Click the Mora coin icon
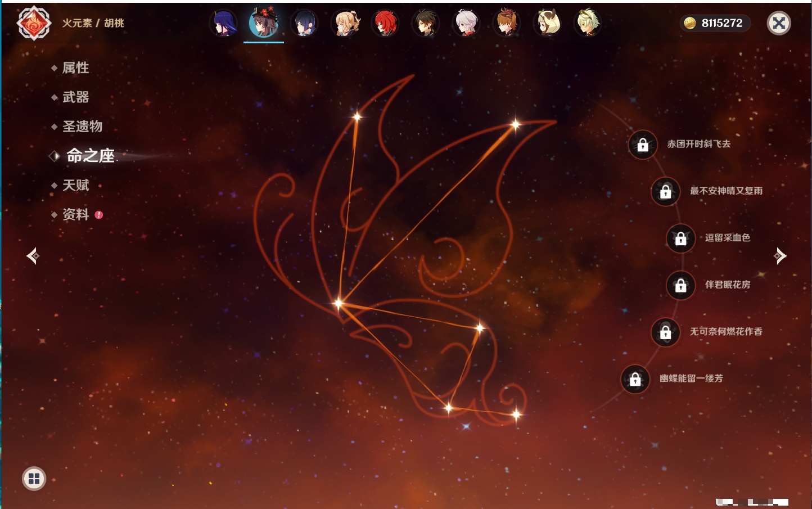Image resolution: width=812 pixels, height=509 pixels. click(690, 23)
